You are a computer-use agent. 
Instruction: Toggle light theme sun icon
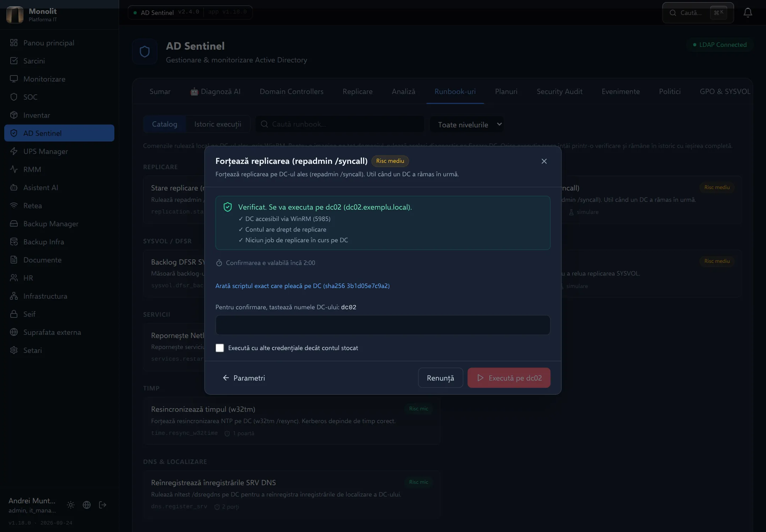pos(71,505)
